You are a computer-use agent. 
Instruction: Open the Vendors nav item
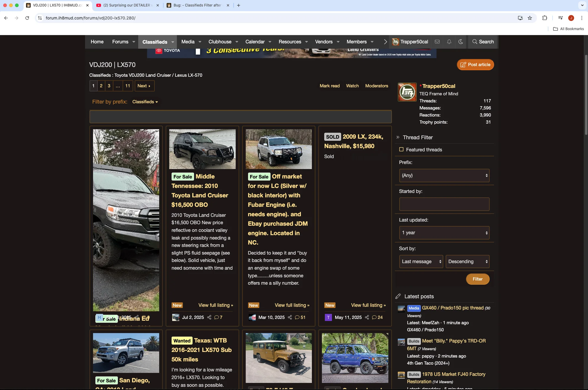324,42
